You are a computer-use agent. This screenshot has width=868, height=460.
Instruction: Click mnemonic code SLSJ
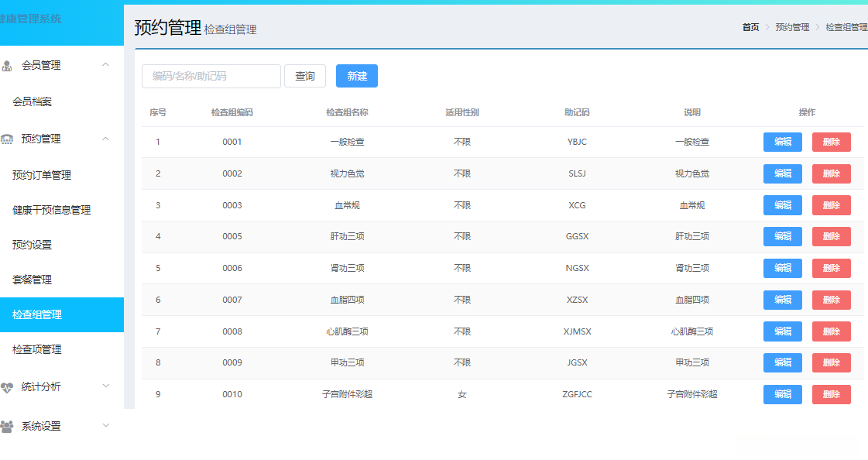577,173
